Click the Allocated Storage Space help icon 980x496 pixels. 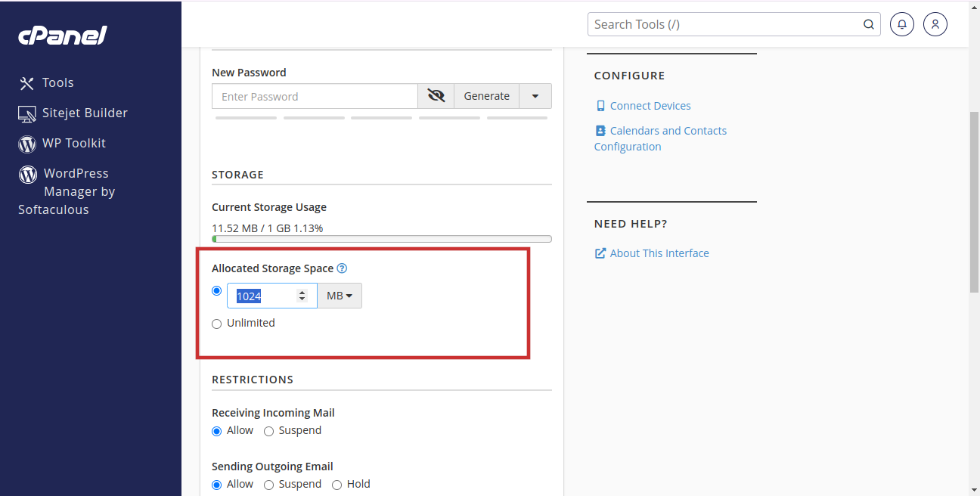pyautogui.click(x=342, y=268)
